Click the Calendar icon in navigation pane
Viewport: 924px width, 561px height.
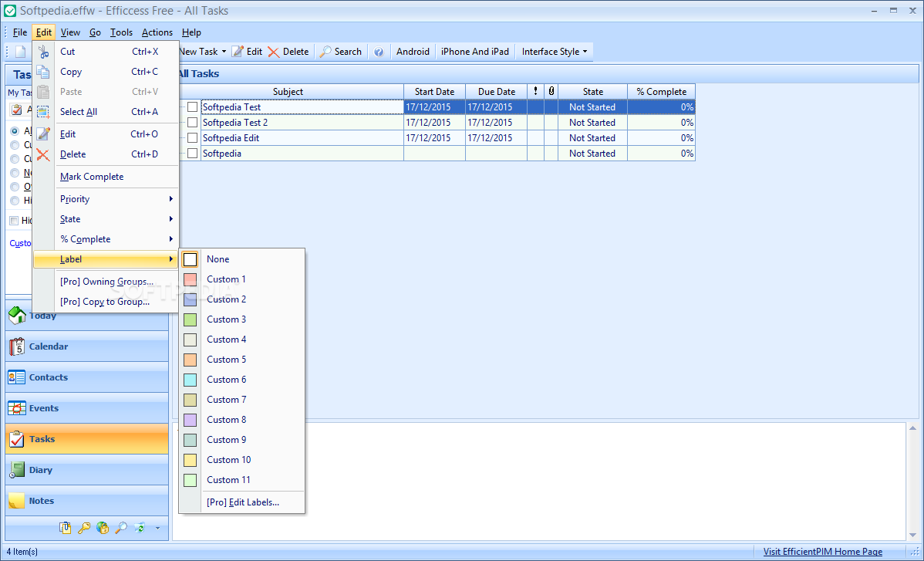(17, 346)
